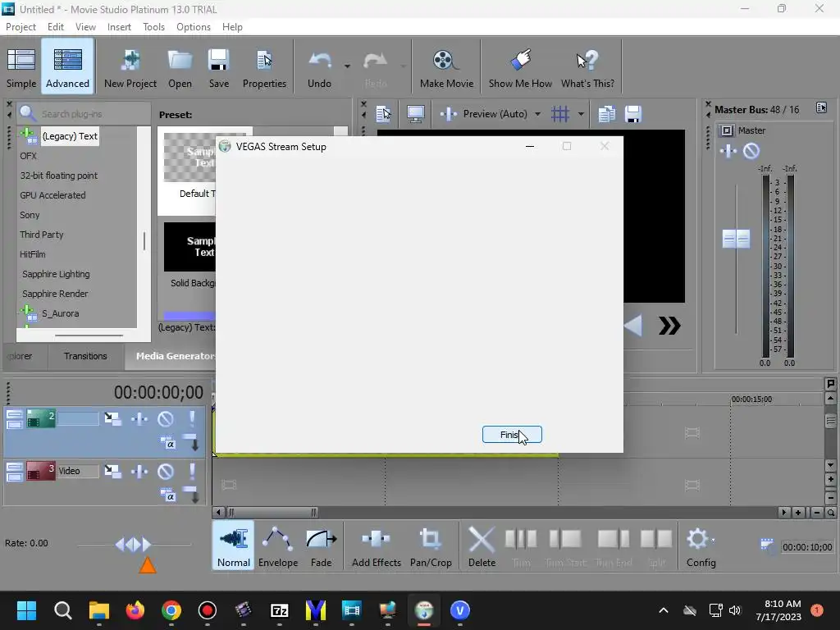Open the Project menu
This screenshot has width=840, height=630.
click(x=21, y=27)
